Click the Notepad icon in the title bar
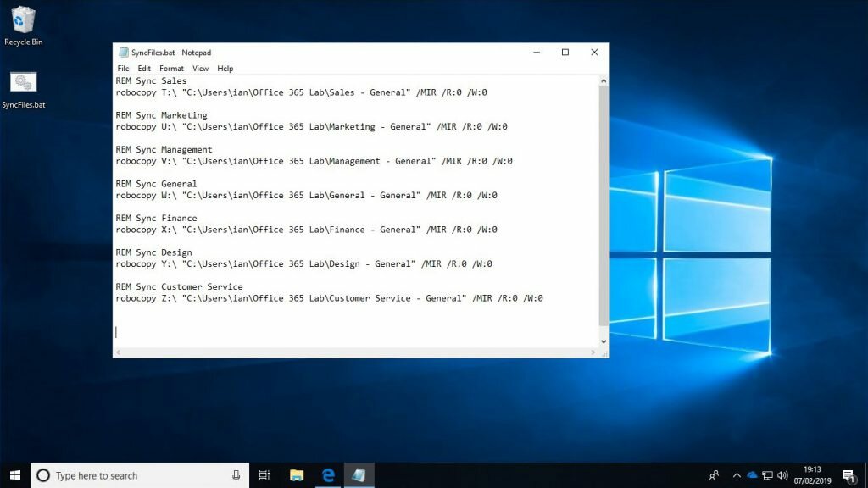The width and height of the screenshot is (868, 488). pos(124,53)
